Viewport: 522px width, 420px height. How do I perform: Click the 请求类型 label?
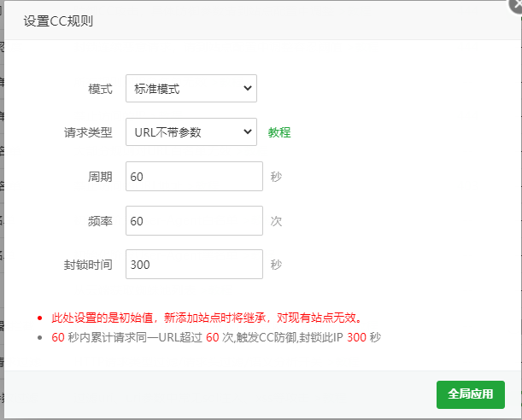point(88,132)
